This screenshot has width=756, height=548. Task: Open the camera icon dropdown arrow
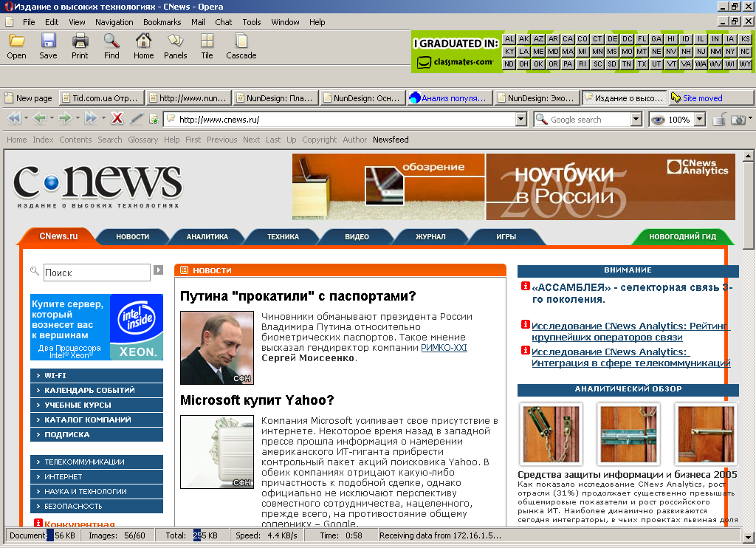click(x=750, y=117)
